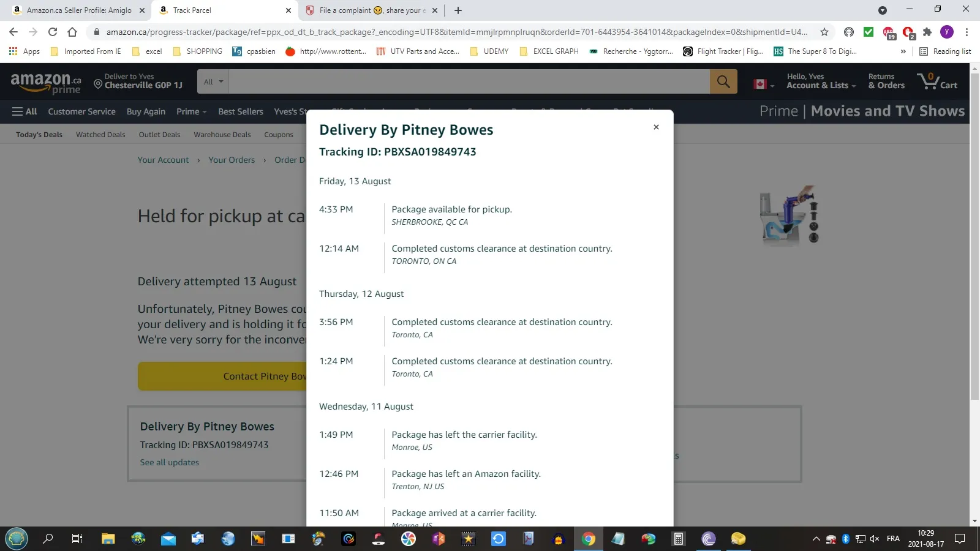Go back in browser history
Viewport: 980px width, 551px height.
(13, 32)
